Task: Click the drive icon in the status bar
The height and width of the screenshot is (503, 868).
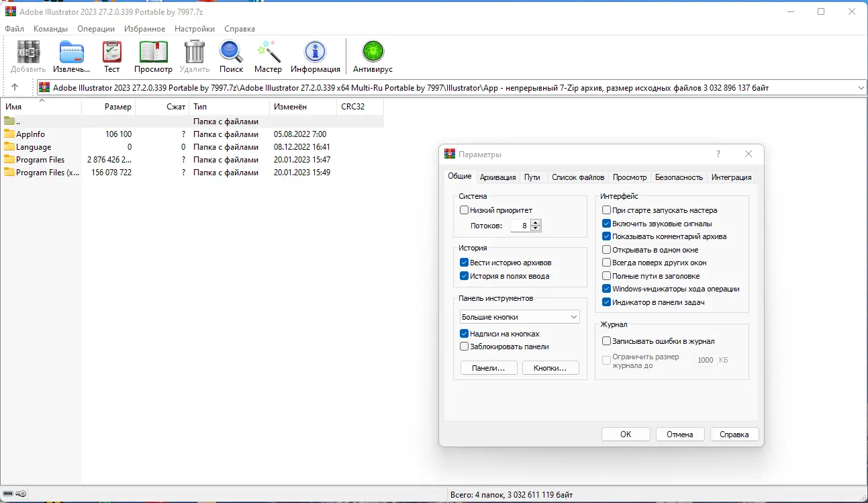Action: point(7,494)
